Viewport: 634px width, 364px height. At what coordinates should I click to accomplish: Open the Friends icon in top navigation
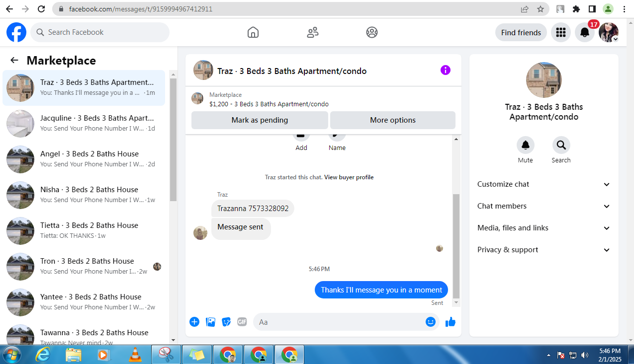pos(313,32)
